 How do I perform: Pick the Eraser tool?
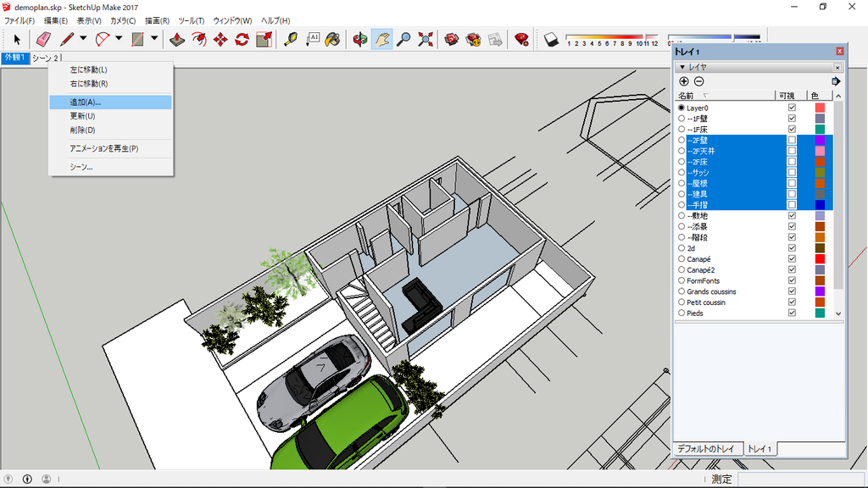coord(43,39)
